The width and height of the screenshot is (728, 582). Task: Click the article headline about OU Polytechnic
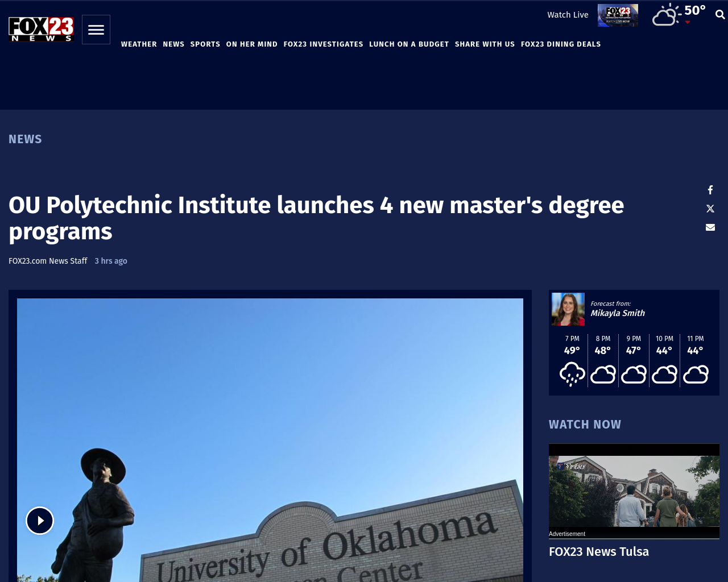coord(316,218)
